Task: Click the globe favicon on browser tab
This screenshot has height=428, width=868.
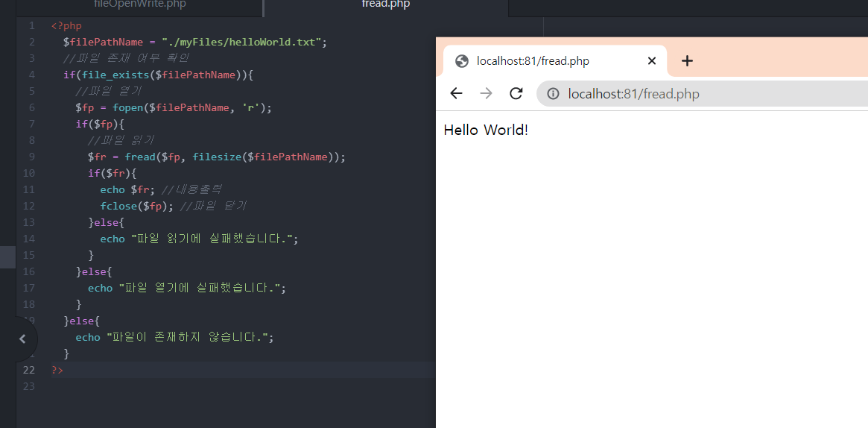Action: pos(462,61)
